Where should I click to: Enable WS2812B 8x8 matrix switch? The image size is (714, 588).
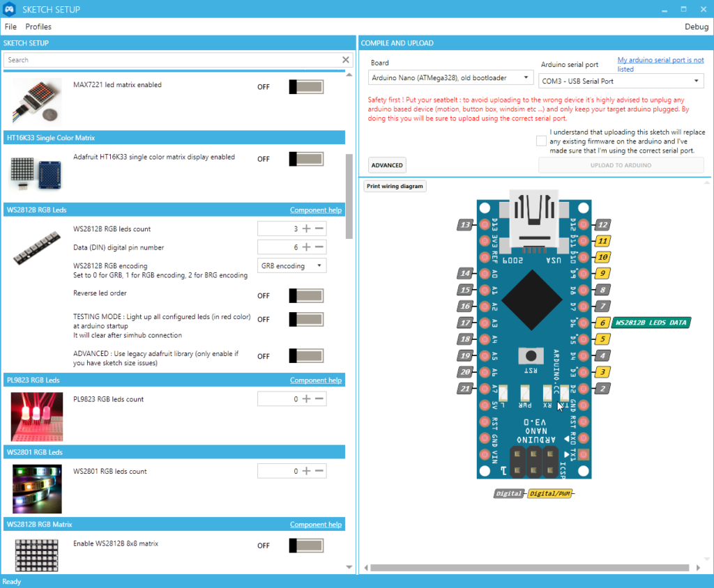pyautogui.click(x=306, y=546)
